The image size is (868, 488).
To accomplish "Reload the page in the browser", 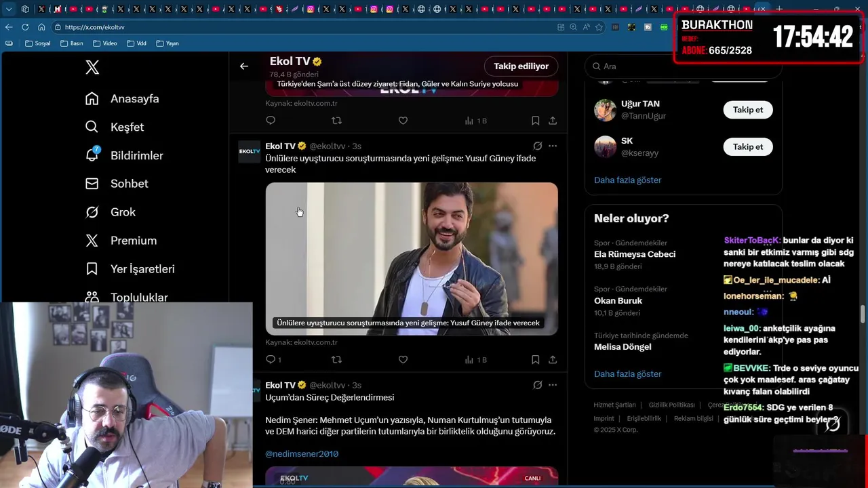I will [25, 27].
